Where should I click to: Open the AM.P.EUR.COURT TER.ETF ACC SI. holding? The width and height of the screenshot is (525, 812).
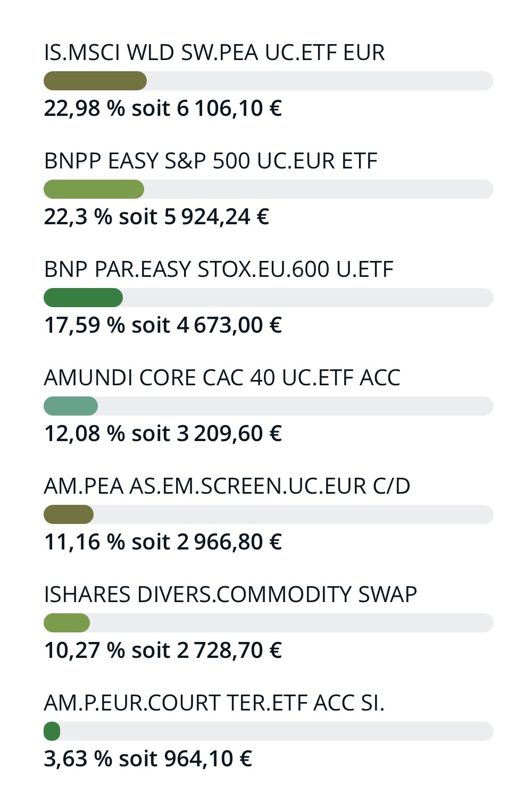(214, 703)
